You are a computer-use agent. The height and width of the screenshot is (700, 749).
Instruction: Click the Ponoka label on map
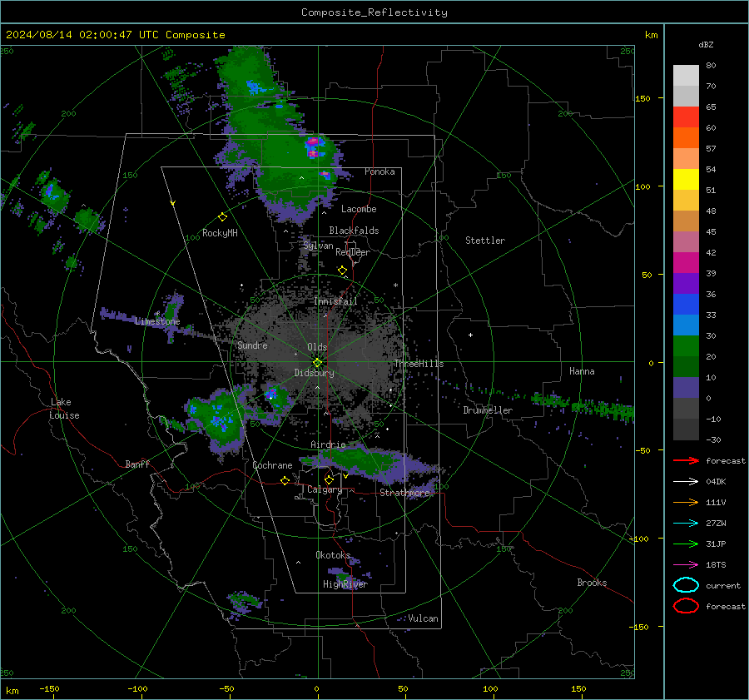coord(379,171)
